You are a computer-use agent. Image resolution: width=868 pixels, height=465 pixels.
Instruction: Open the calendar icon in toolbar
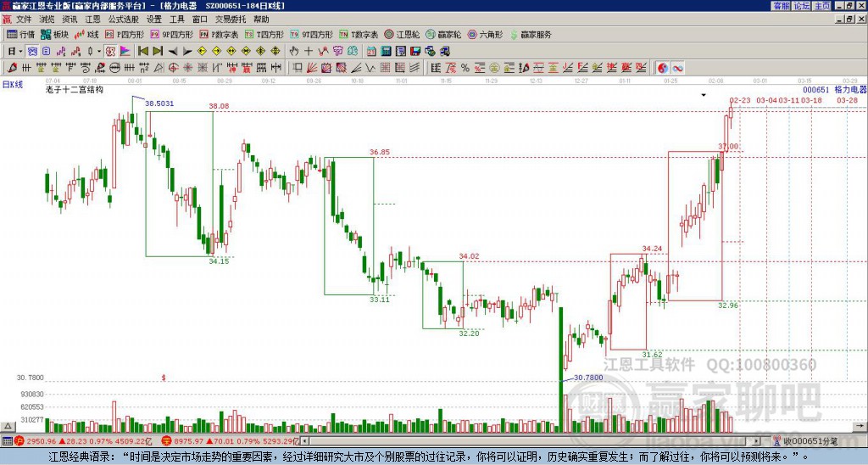point(371,52)
